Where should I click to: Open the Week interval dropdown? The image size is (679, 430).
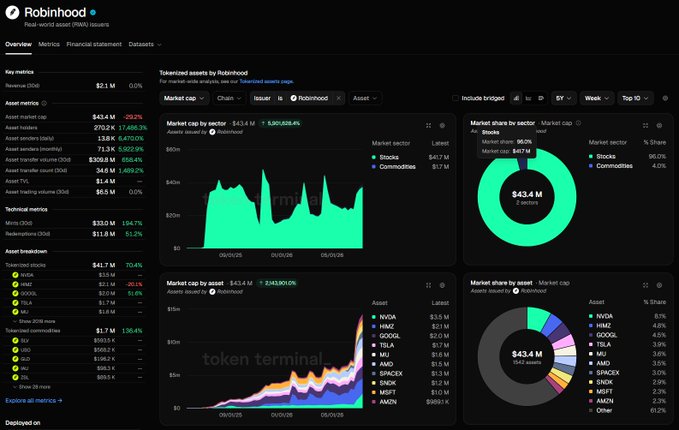597,98
